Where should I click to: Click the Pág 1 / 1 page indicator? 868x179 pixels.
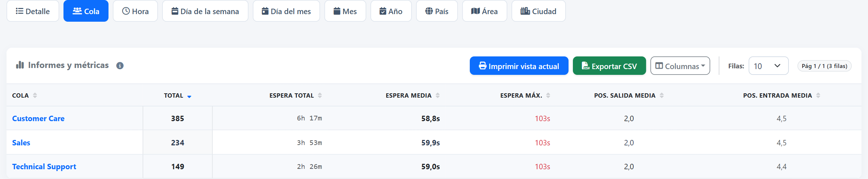[825, 66]
